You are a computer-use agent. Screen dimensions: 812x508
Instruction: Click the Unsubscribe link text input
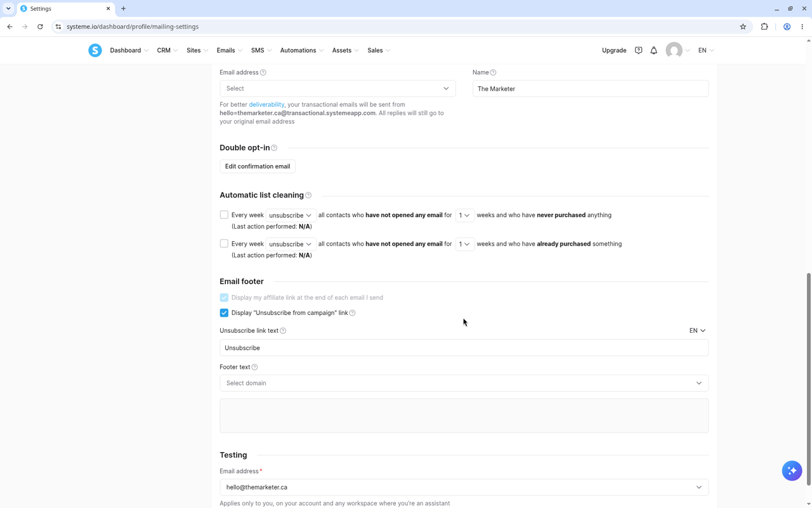pos(464,348)
